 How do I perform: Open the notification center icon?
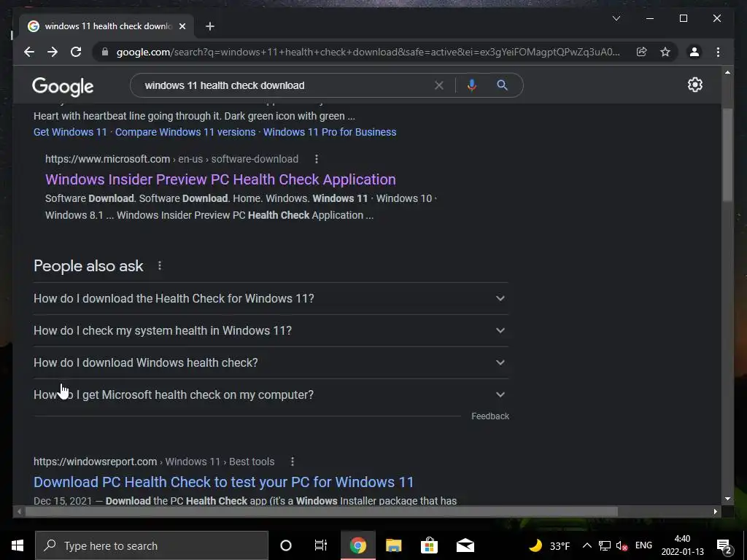click(x=724, y=546)
